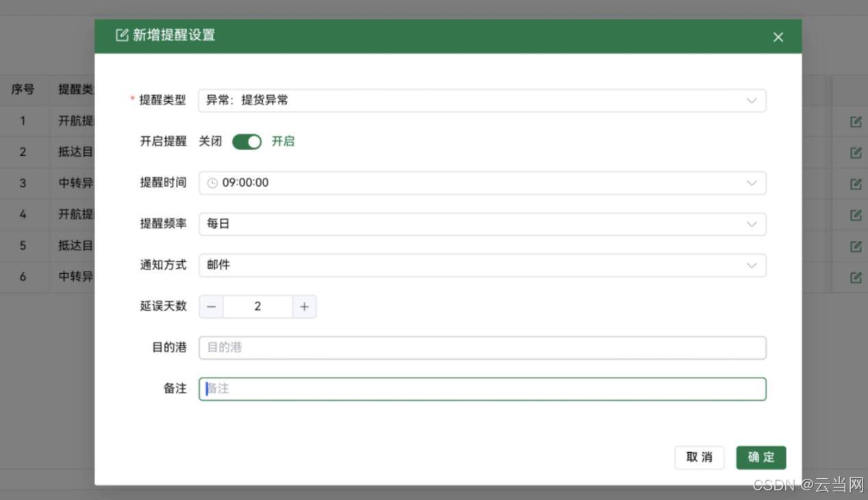
Task: Expand the 提醒频率 dropdown showing 每日
Action: coord(482,224)
